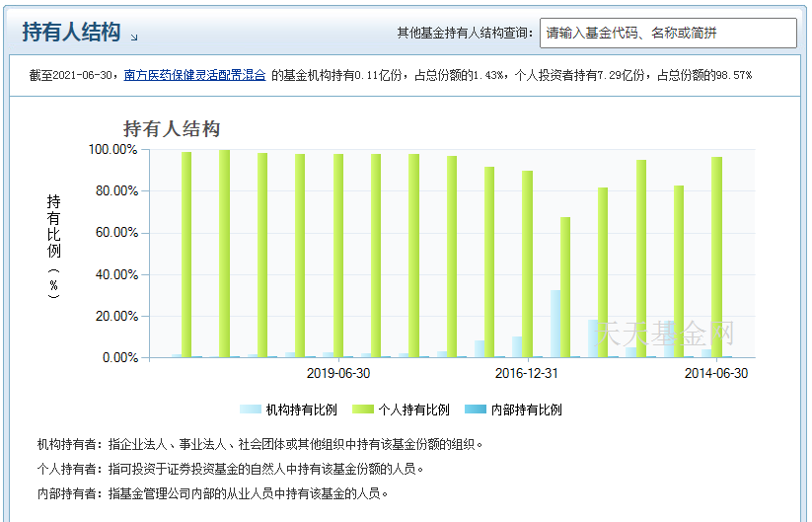This screenshot has width=812, height=522.
Task: Click the 2019-06-30 x-axis date label
Action: 338,373
